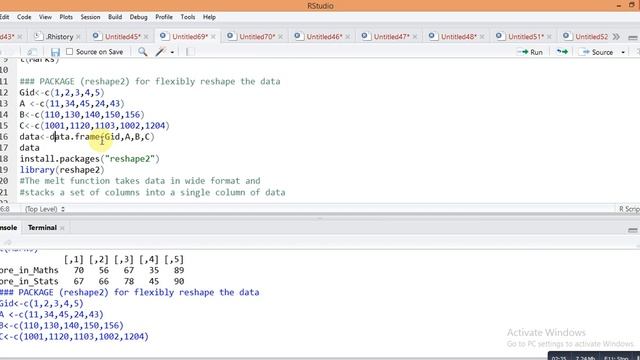Click the Untitled45 R file icon
Screen dimensions: 640x360
coord(96,36)
